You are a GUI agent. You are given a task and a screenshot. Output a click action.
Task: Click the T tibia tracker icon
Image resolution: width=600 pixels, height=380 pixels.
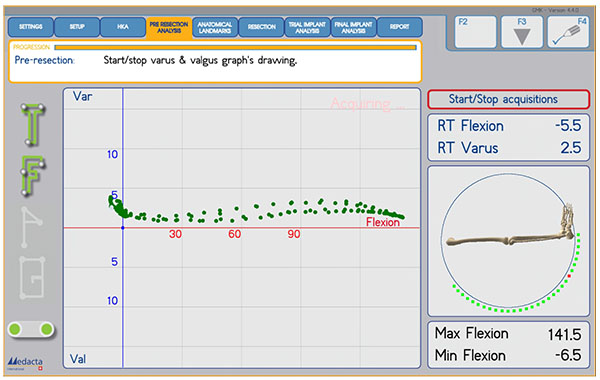[x=33, y=125]
